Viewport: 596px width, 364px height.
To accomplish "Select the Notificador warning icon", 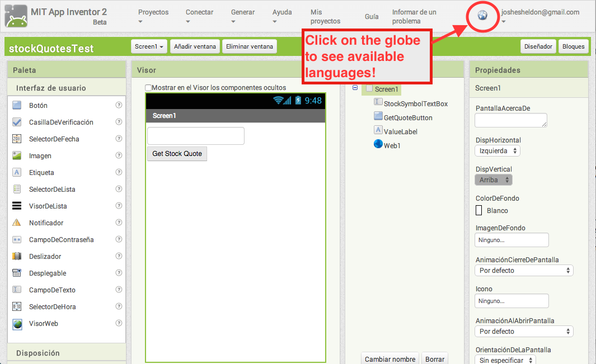I will 17,223.
